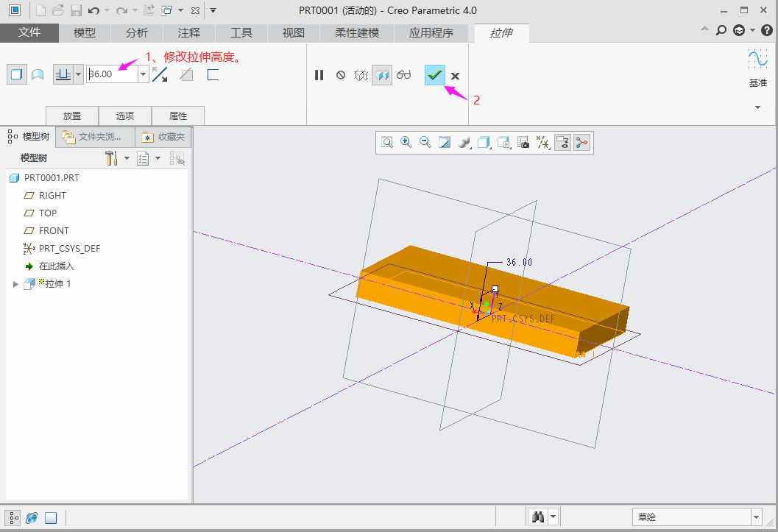Open the saved orientations cube icon

tap(483, 143)
